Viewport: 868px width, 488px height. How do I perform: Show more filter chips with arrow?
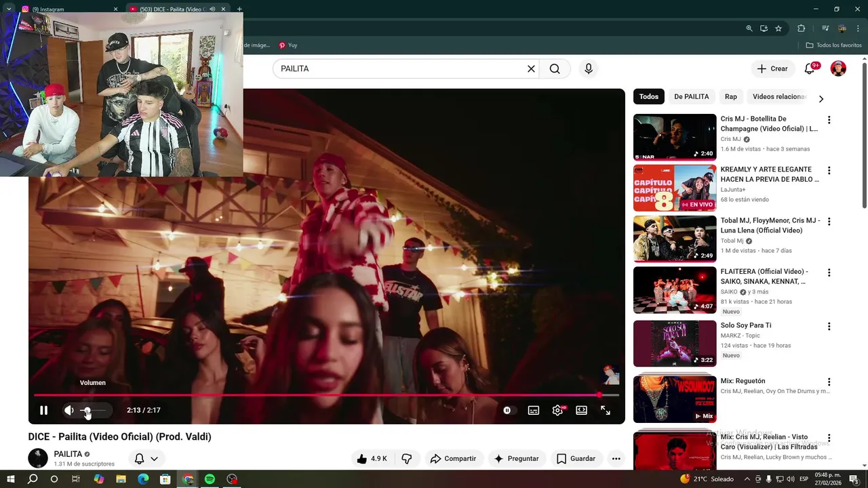[x=821, y=99]
